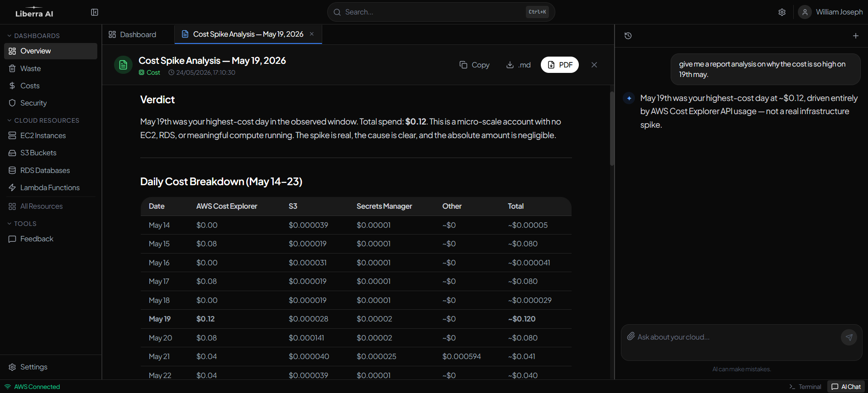Click the Verdict heading
The height and width of the screenshot is (393, 868).
point(157,100)
